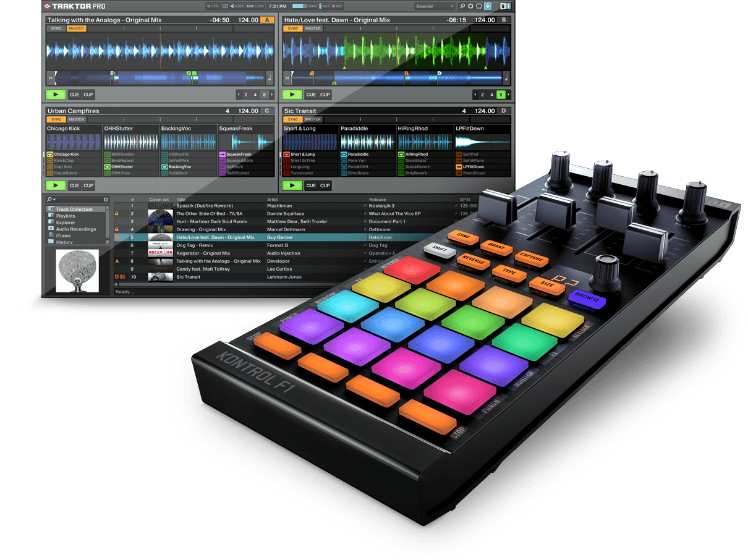
Task: Click the time display 7:31 PM
Action: click(x=277, y=6)
